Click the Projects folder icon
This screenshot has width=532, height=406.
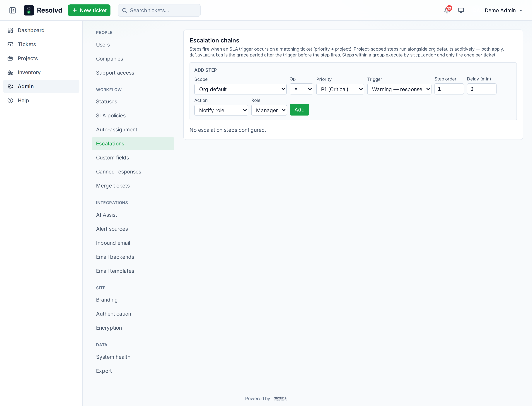pos(10,58)
